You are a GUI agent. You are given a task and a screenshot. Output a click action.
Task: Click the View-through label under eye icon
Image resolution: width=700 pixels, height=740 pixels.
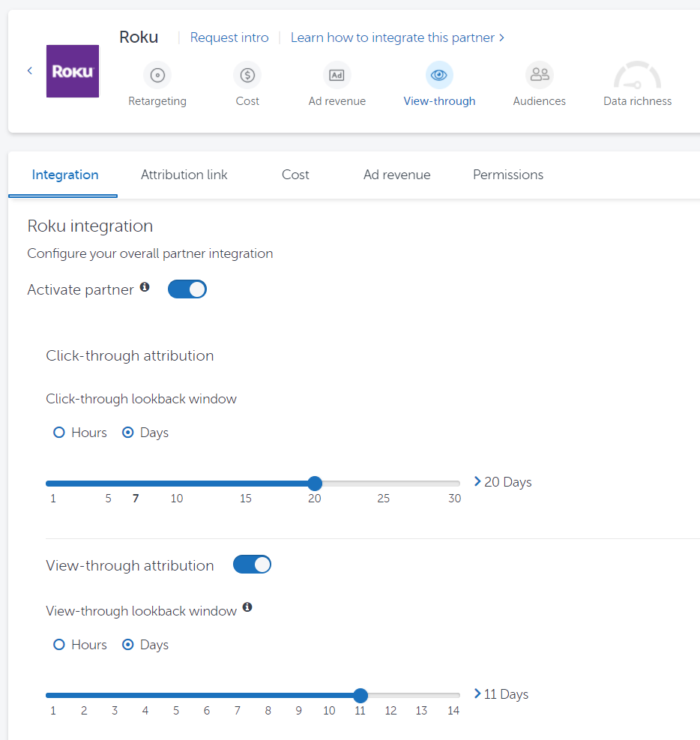[440, 101]
